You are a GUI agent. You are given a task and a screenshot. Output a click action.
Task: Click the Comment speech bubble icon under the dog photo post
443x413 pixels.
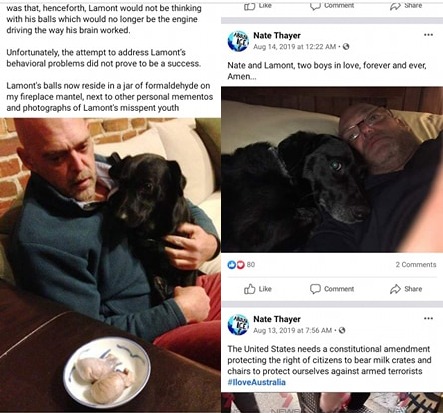(315, 289)
